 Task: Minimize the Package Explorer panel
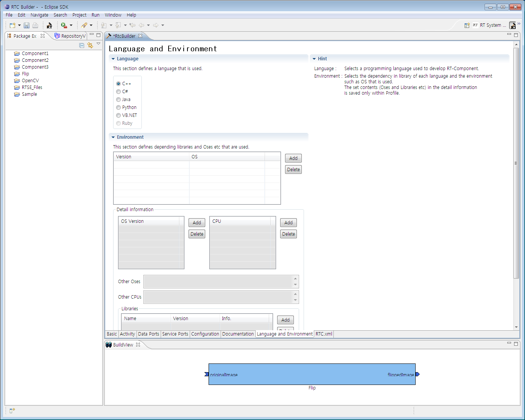(x=92, y=35)
